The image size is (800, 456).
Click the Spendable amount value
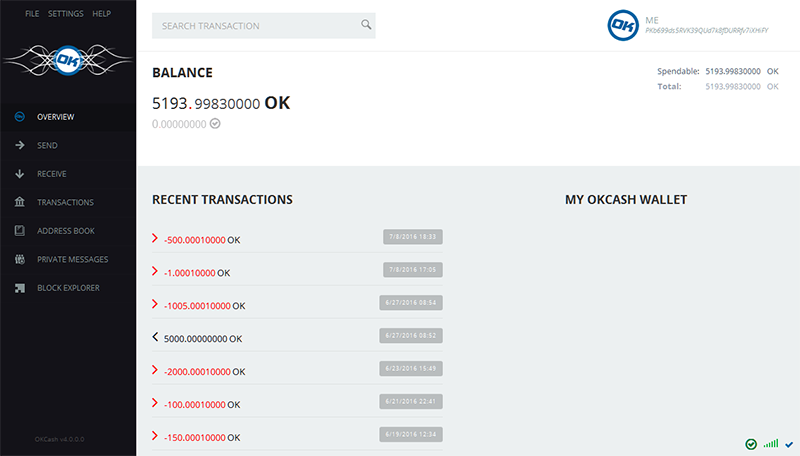click(733, 71)
